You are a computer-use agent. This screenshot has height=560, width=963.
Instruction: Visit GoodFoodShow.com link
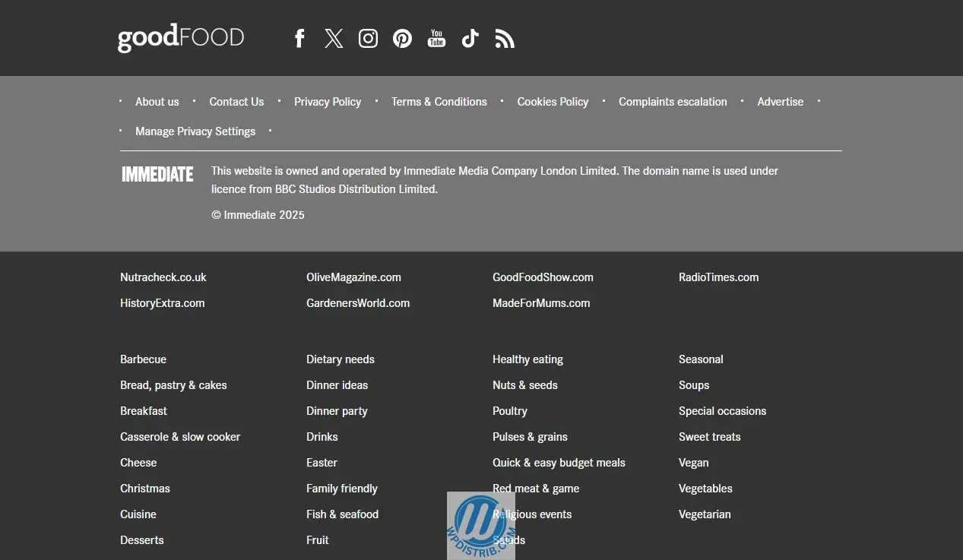pos(543,277)
